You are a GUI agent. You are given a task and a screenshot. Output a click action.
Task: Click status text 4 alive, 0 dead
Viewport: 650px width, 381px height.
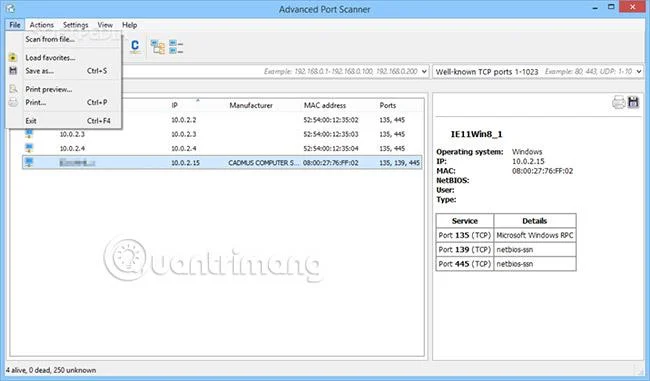51,370
